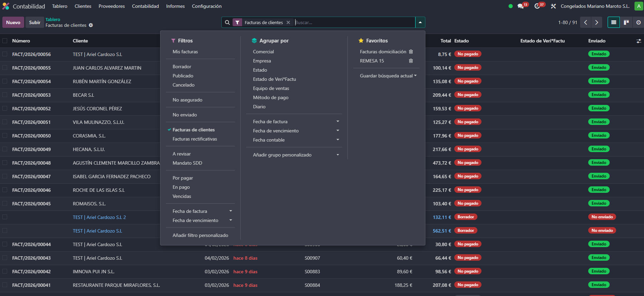Delete Facturas domiciliación favorite
The height and width of the screenshot is (296, 644).
(411, 52)
